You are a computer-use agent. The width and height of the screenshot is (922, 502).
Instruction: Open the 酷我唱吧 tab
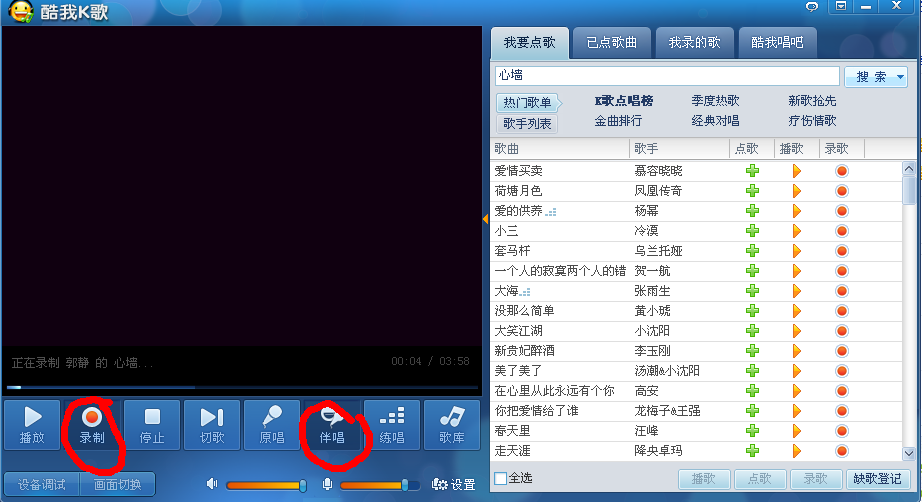(777, 42)
